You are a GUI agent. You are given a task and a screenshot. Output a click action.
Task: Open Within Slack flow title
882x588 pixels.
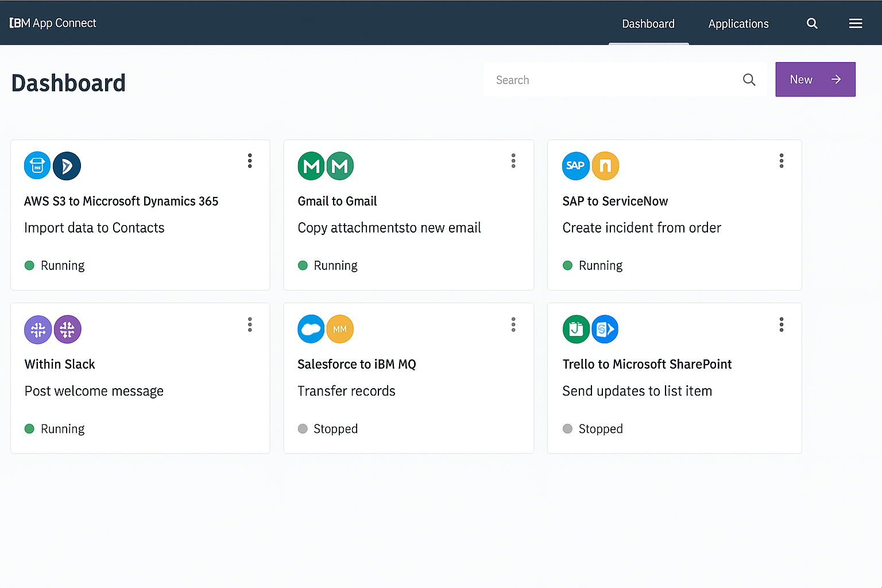(x=60, y=364)
